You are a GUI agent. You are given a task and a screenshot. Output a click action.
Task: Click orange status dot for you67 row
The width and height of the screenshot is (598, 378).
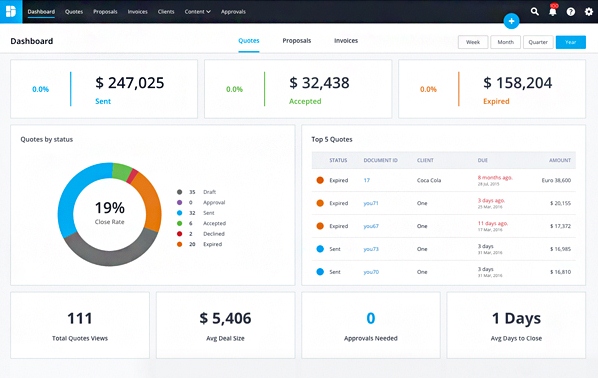click(320, 226)
